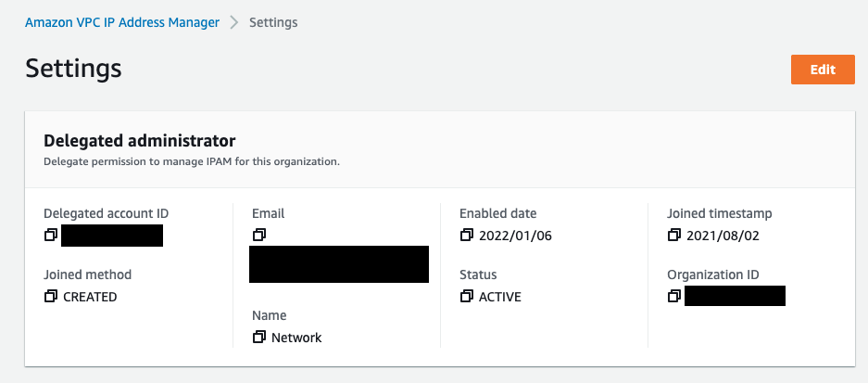Image resolution: width=868 pixels, height=383 pixels.
Task: Click the Joined timestamp label
Action: (x=719, y=213)
